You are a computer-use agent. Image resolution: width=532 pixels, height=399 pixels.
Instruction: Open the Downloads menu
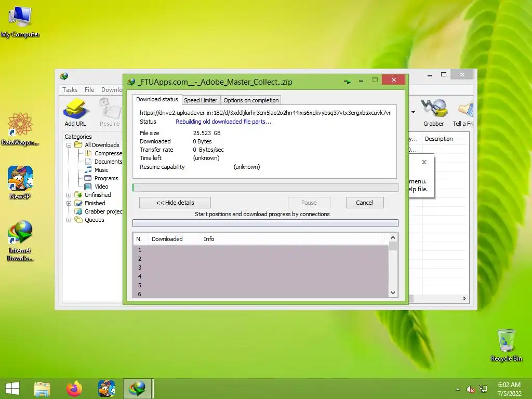click(x=112, y=89)
